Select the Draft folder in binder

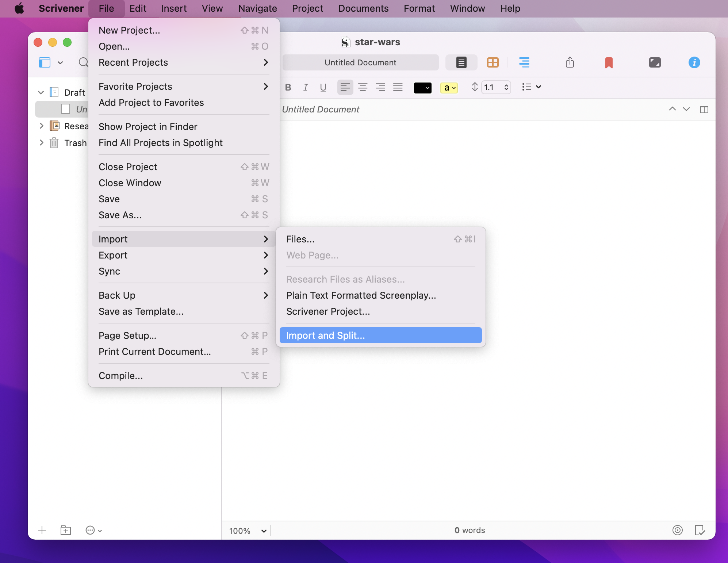tap(74, 92)
